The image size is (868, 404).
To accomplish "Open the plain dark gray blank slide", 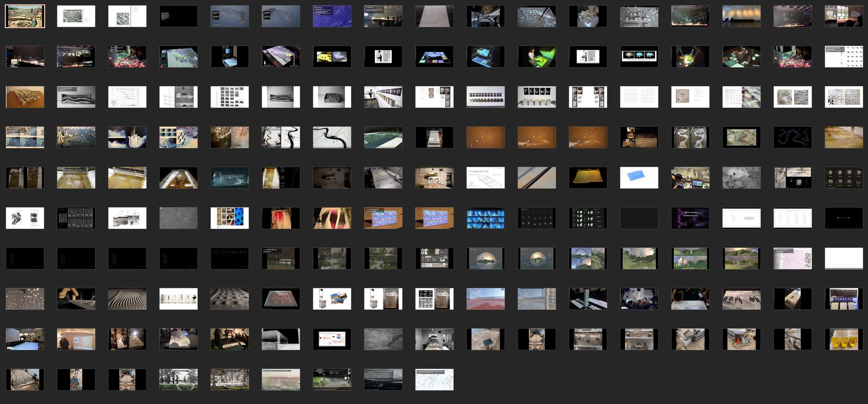I will click(x=639, y=218).
